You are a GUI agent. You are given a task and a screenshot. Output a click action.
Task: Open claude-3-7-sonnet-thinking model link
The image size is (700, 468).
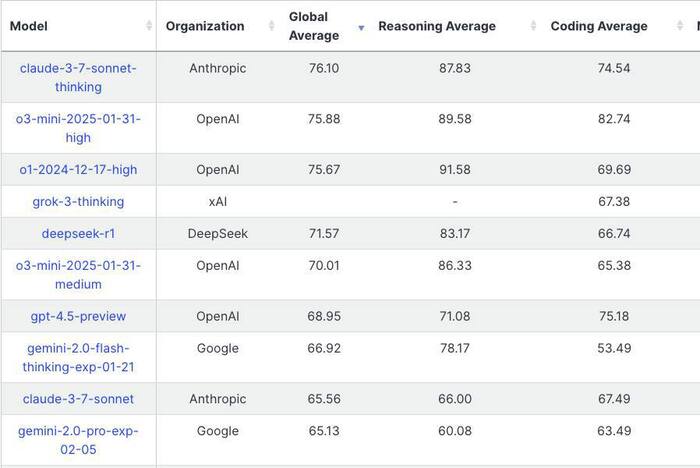pyautogui.click(x=78, y=78)
